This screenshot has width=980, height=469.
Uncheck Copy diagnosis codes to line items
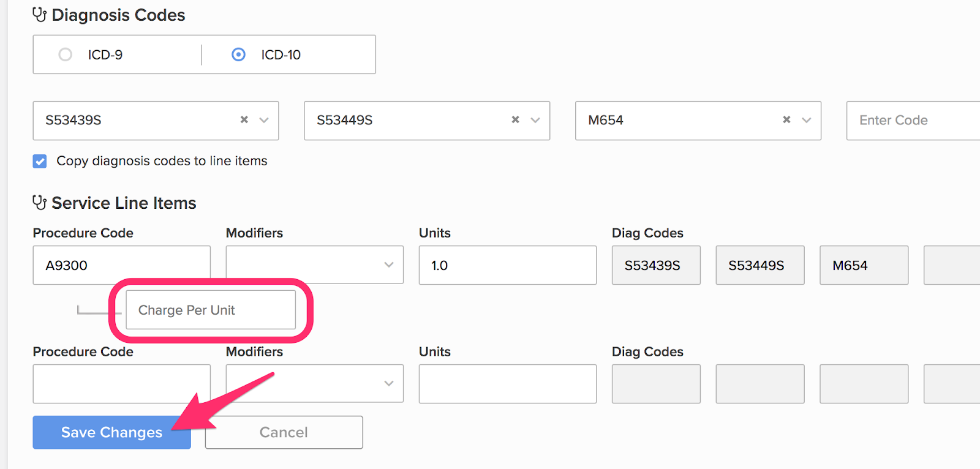(40, 161)
